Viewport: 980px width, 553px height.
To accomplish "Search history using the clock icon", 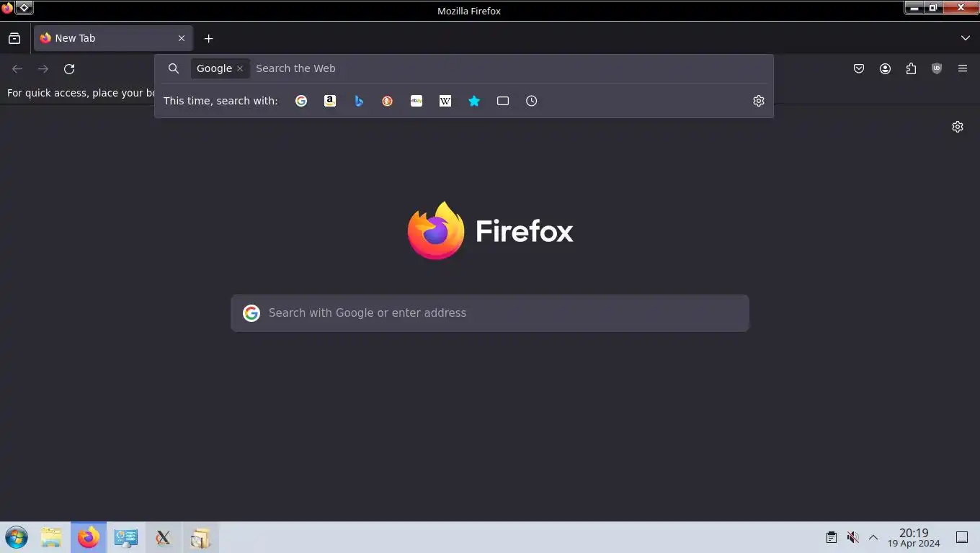I will [532, 101].
